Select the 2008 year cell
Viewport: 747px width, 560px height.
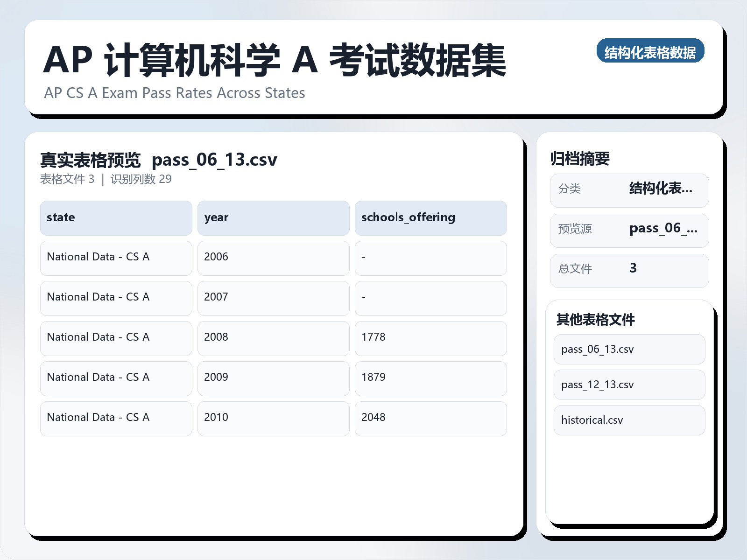tap(274, 337)
